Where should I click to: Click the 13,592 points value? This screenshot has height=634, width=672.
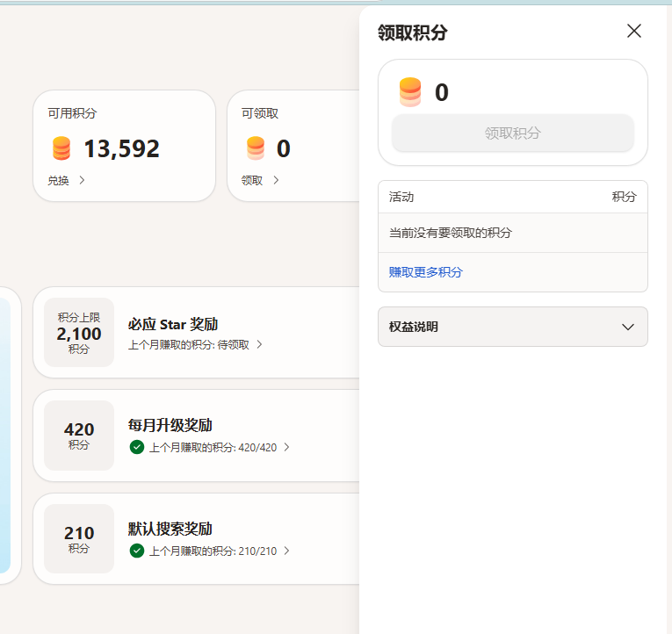point(122,148)
